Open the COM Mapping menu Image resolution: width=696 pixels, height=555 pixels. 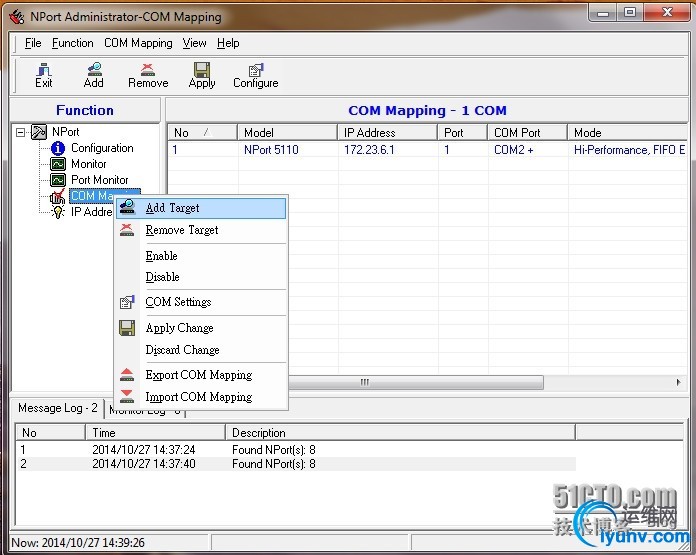pyautogui.click(x=138, y=43)
